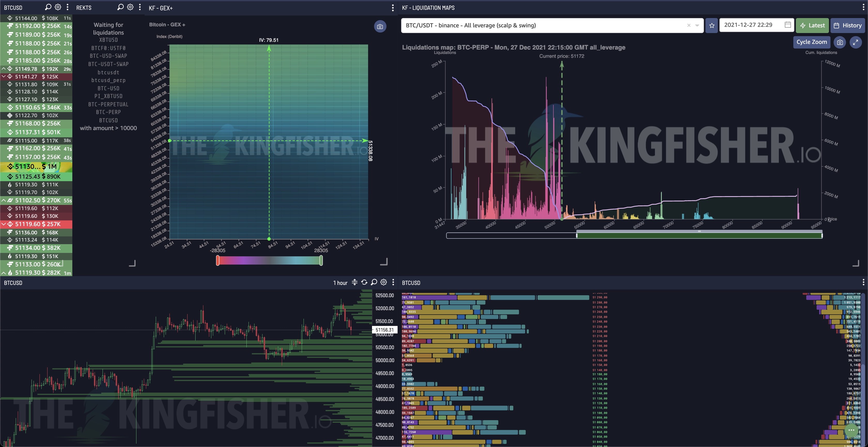The width and height of the screenshot is (868, 447).
Task: Click the History button
Action: pyautogui.click(x=847, y=26)
